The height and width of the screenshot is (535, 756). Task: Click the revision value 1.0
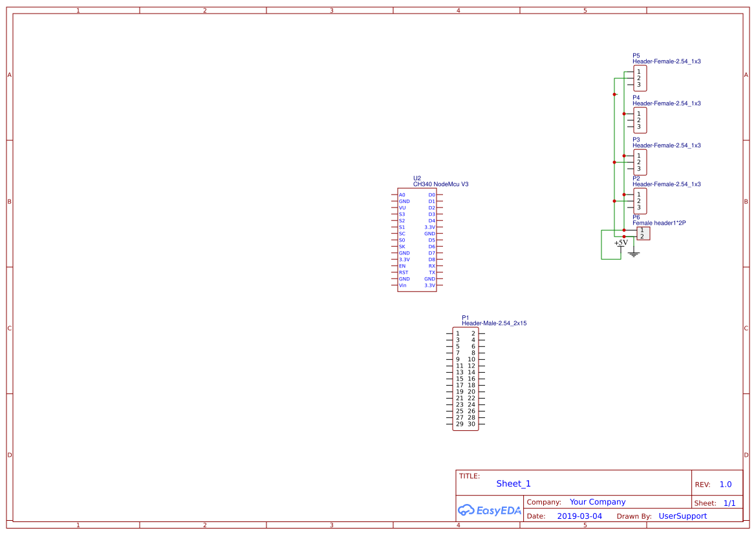[x=726, y=485]
